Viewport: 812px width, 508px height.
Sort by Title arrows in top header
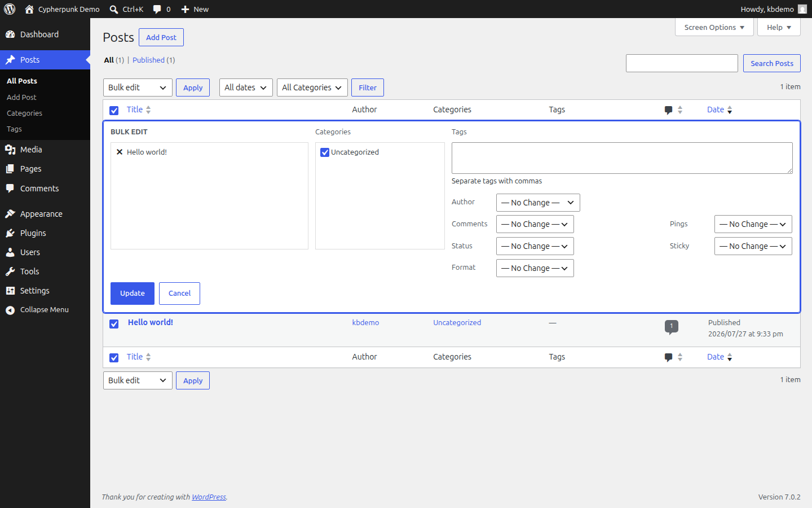pos(148,110)
